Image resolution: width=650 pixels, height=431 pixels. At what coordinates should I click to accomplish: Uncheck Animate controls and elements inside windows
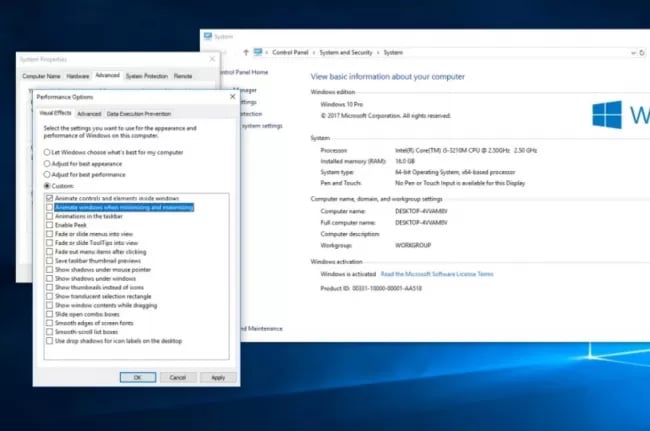coord(50,198)
